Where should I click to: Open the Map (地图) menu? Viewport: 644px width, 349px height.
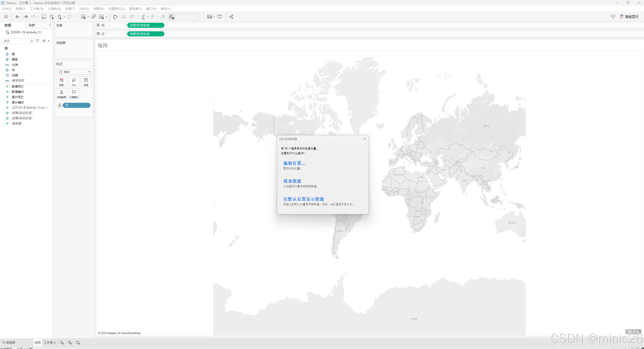(x=99, y=9)
